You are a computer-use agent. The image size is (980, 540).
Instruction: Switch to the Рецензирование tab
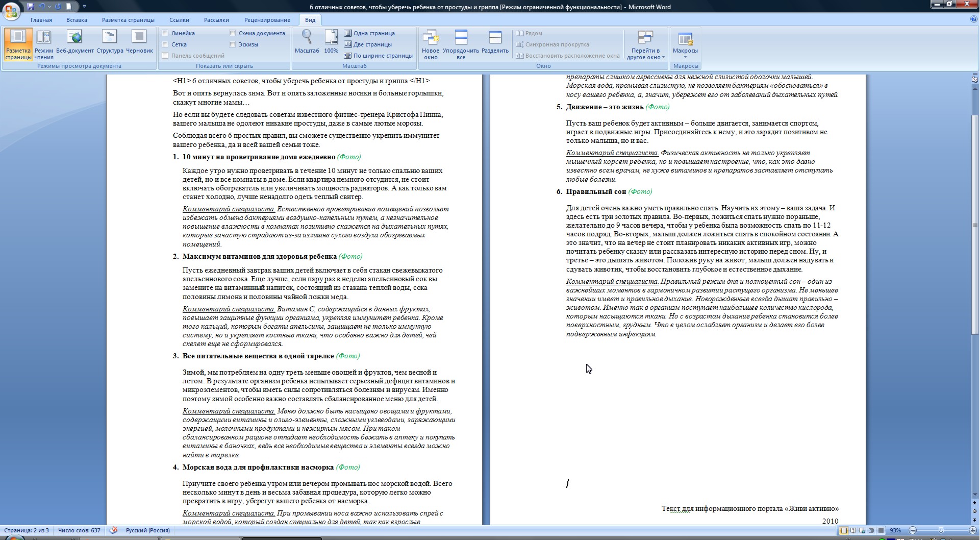click(x=267, y=20)
